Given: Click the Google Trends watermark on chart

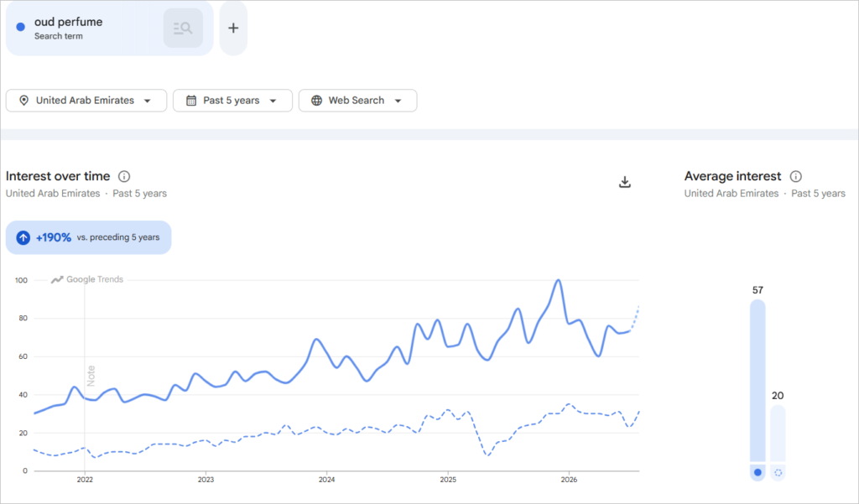Looking at the screenshot, I should point(87,279).
